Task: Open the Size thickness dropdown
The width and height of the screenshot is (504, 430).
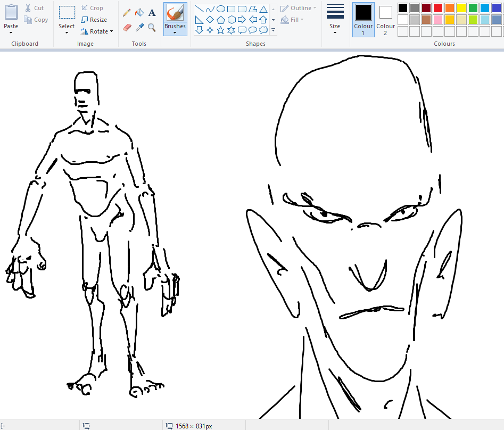Action: (x=335, y=33)
